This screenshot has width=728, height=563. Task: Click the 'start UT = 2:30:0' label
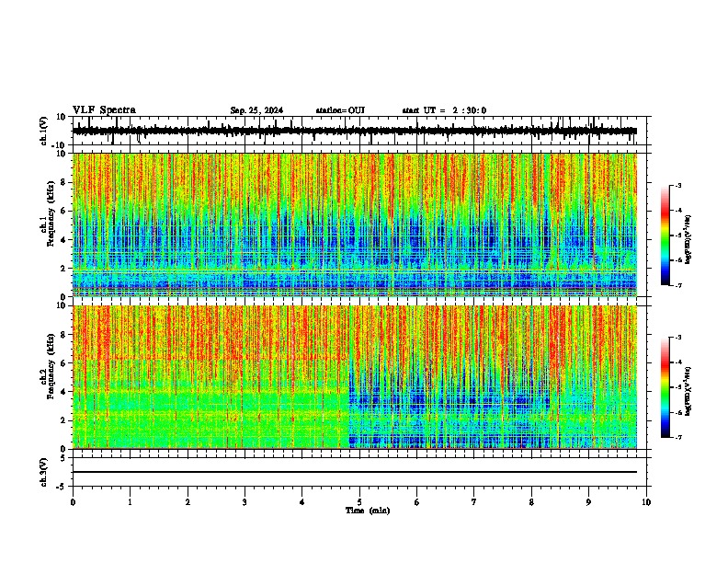[444, 110]
